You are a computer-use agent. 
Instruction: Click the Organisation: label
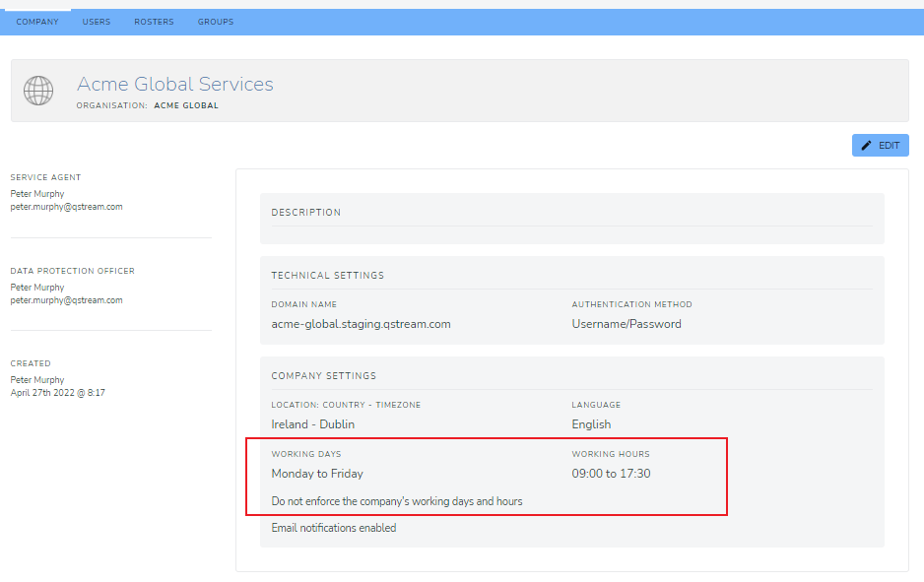(112, 105)
